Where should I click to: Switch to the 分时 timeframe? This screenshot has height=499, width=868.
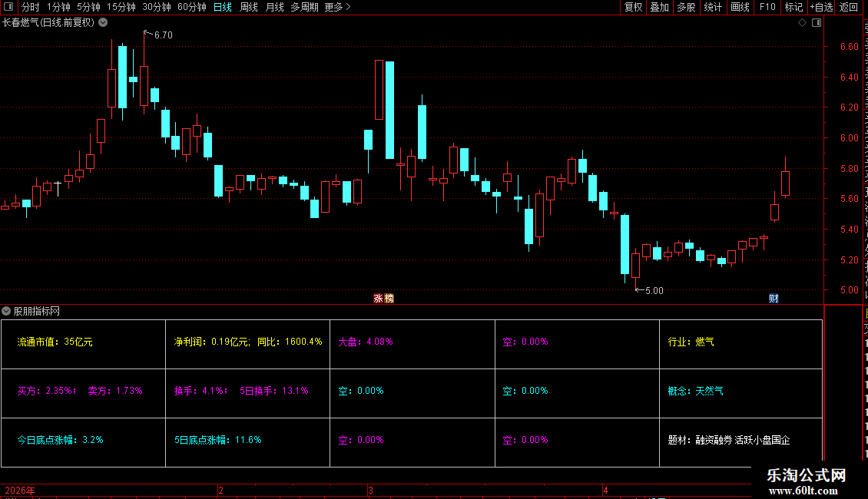pyautogui.click(x=31, y=7)
